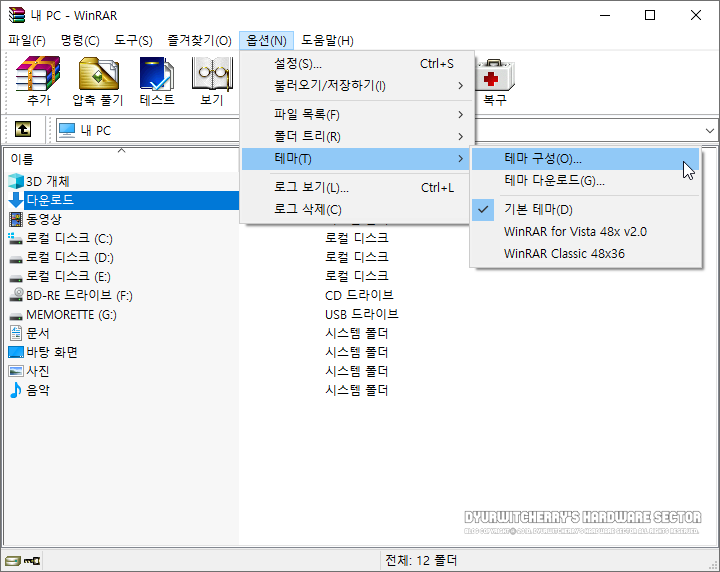Viewport: 720px width, 572px height.
Task: Open the 파일(F) menu
Action: pyautogui.click(x=27, y=40)
